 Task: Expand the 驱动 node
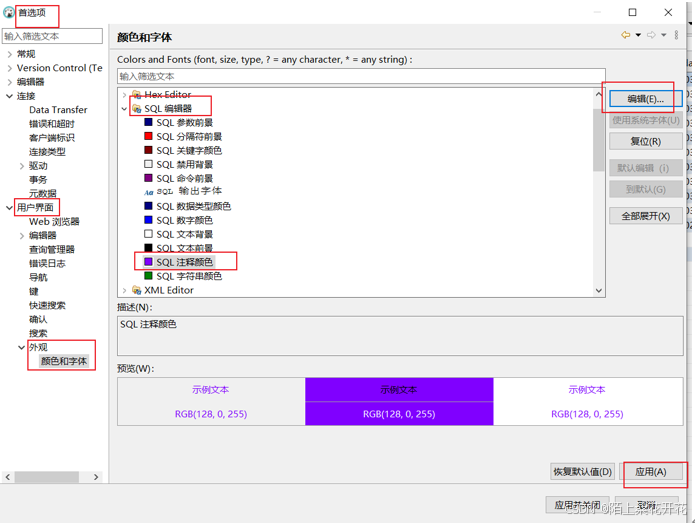(x=22, y=166)
